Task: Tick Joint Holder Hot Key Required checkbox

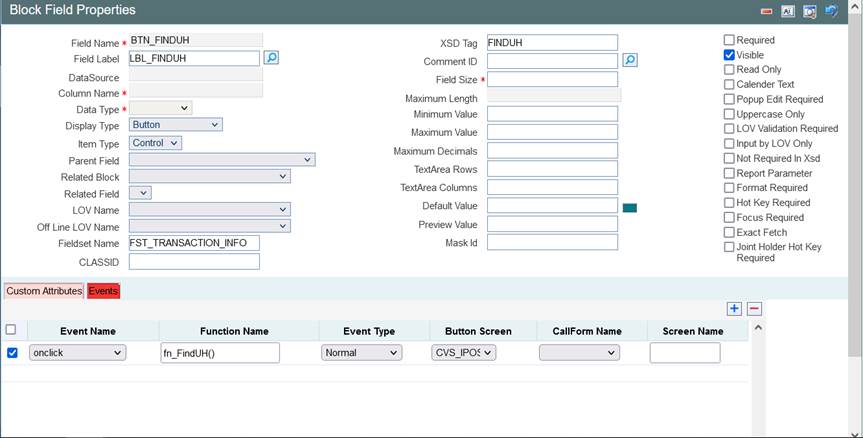Action: coord(729,247)
